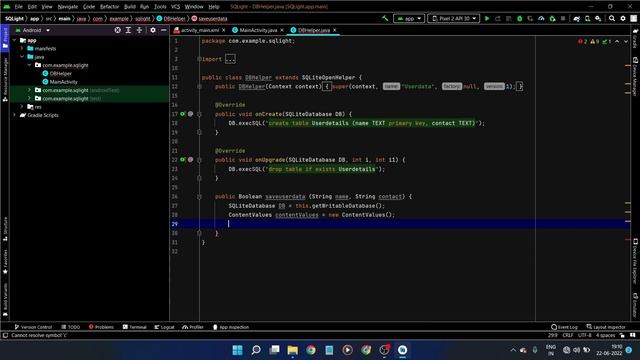Expand the folded import ellipsis

point(230,59)
